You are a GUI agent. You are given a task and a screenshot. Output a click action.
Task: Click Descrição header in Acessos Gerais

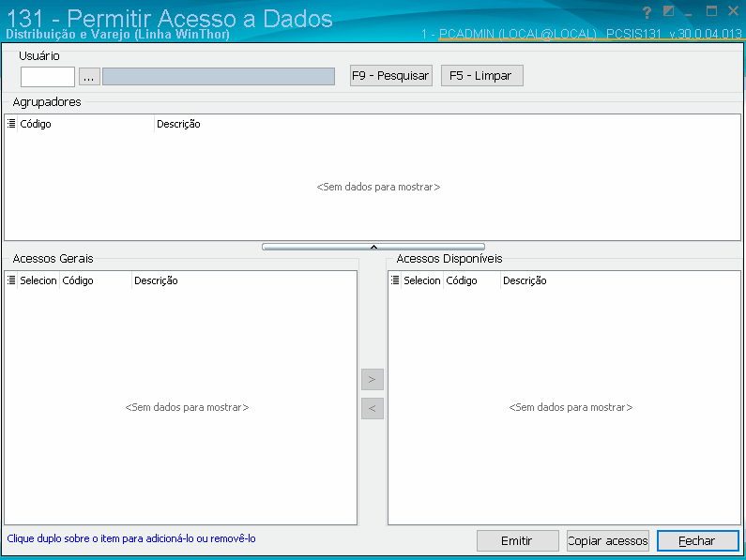tap(244, 280)
